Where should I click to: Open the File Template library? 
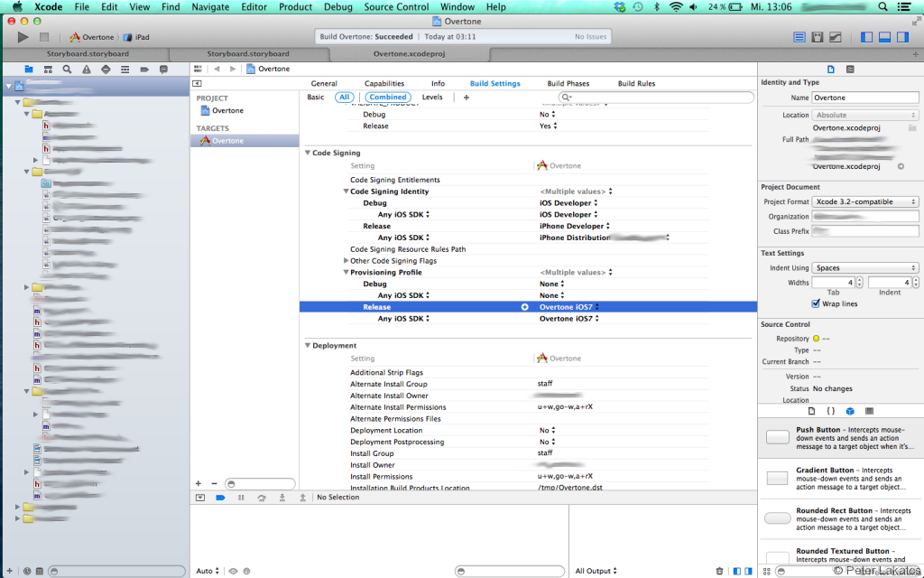tap(811, 411)
